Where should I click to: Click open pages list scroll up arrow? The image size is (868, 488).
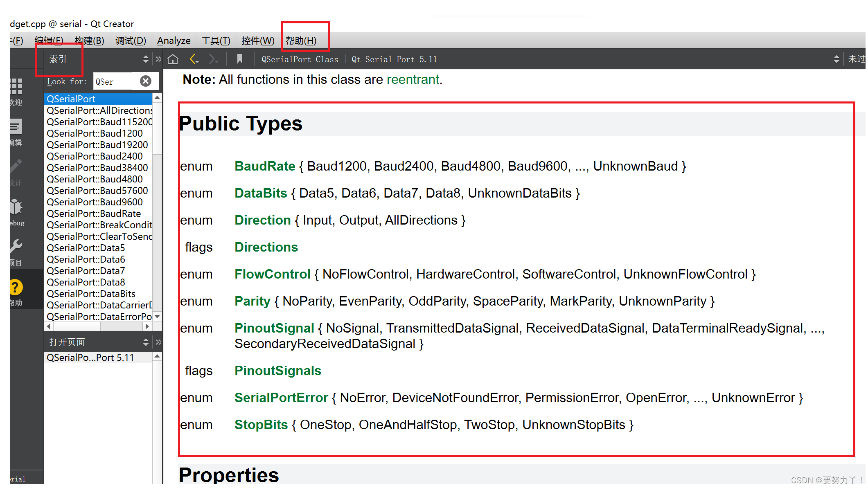pyautogui.click(x=157, y=357)
